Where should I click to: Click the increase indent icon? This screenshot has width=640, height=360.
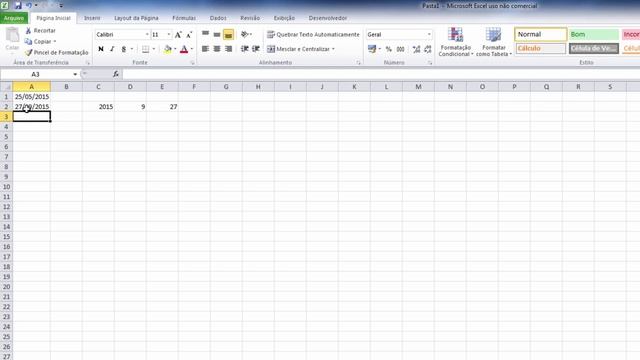point(256,49)
